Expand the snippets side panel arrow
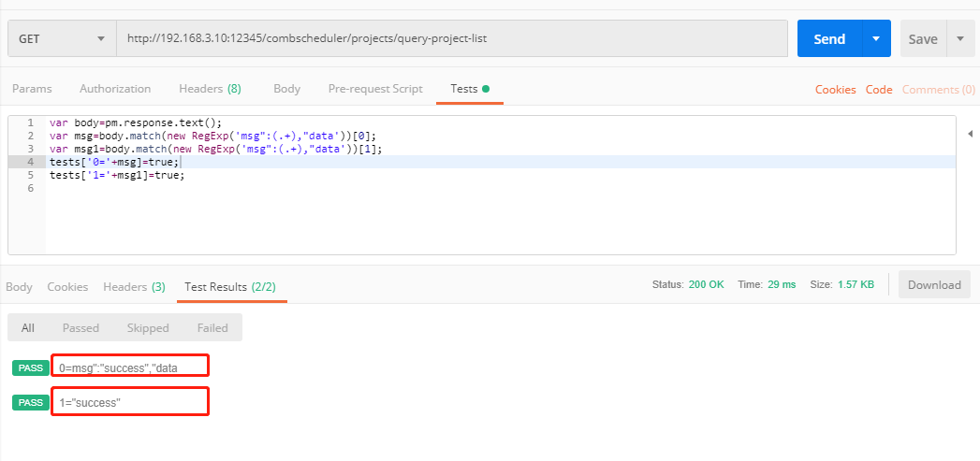Viewport: 980px width, 461px height. pyautogui.click(x=970, y=133)
